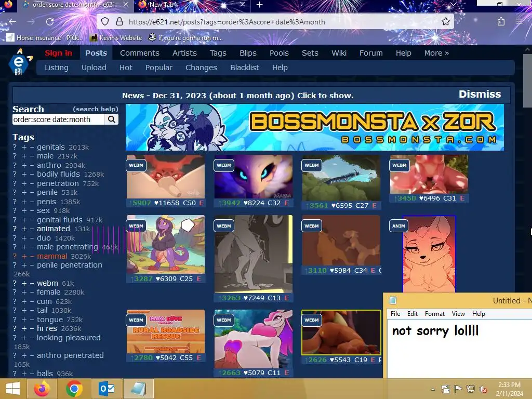The image size is (532, 399).
Task: Click the browser forward arrow
Action: coord(31,22)
